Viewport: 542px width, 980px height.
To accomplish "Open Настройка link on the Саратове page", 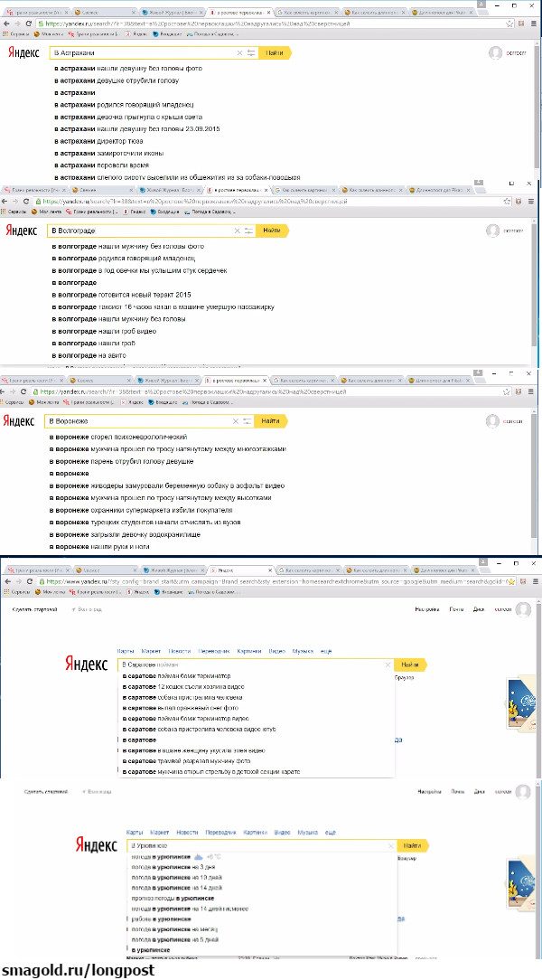I will [x=428, y=609].
